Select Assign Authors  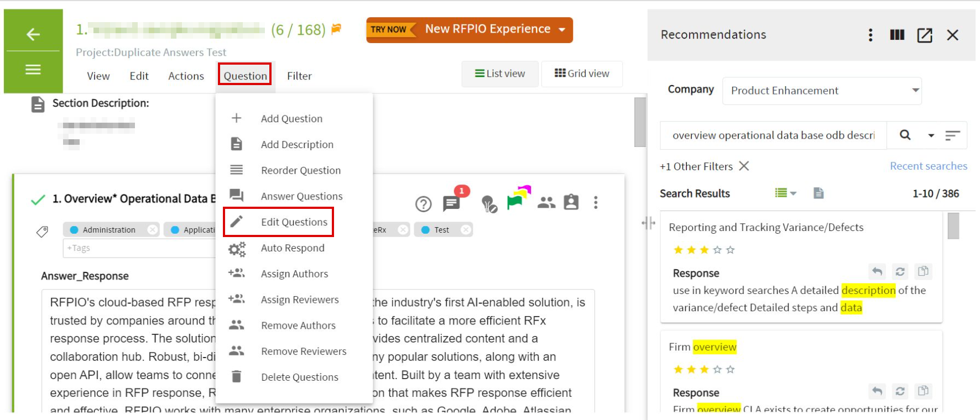[x=294, y=274]
